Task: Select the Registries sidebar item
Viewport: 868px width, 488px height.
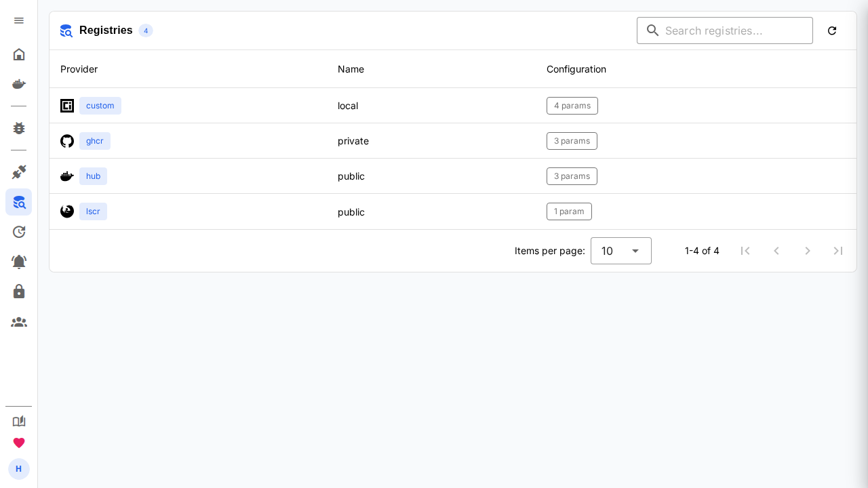Action: (19, 202)
